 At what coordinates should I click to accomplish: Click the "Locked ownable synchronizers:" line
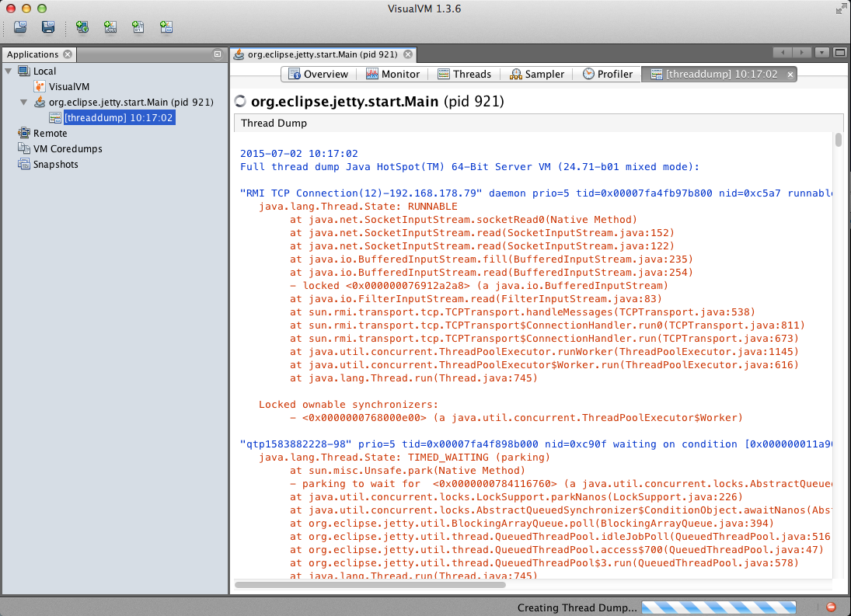348,405
